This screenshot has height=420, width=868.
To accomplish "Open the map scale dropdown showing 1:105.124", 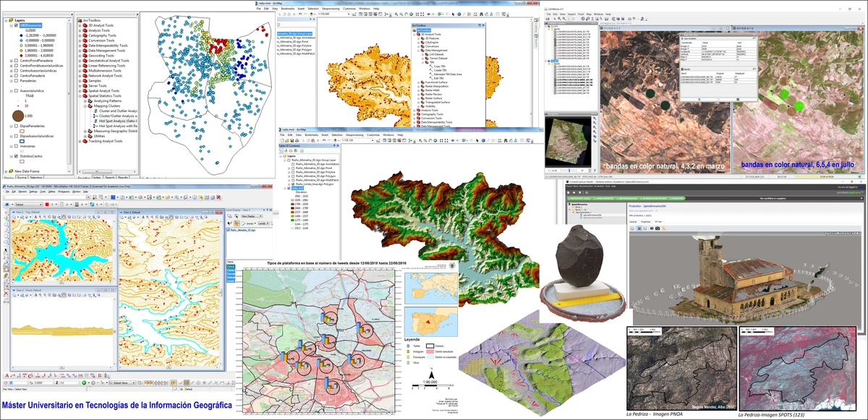I will (373, 140).
